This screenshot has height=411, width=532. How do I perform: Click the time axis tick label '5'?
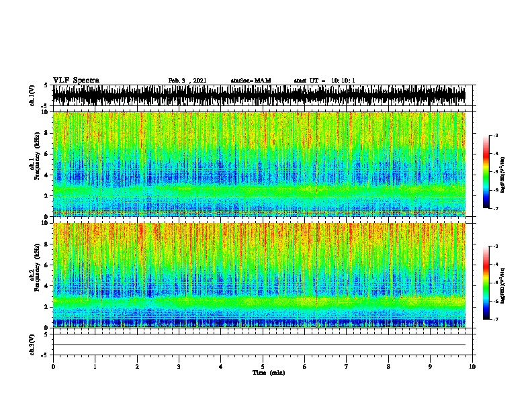click(x=263, y=366)
